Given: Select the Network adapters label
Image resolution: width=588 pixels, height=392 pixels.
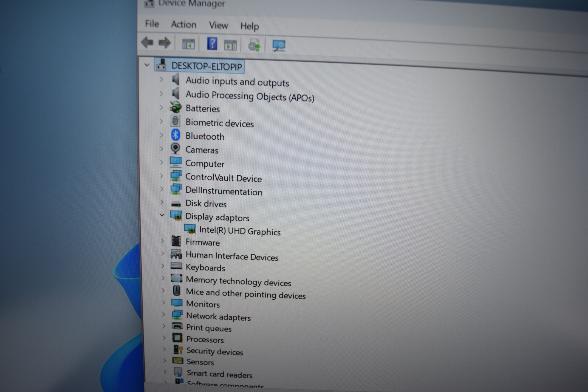Looking at the screenshot, I should [x=218, y=317].
